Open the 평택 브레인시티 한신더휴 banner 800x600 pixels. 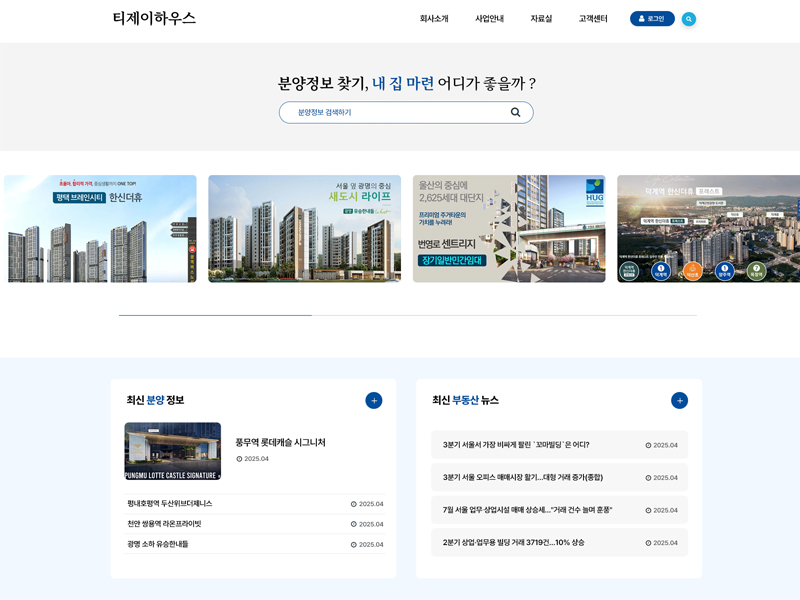pyautogui.click(x=100, y=229)
